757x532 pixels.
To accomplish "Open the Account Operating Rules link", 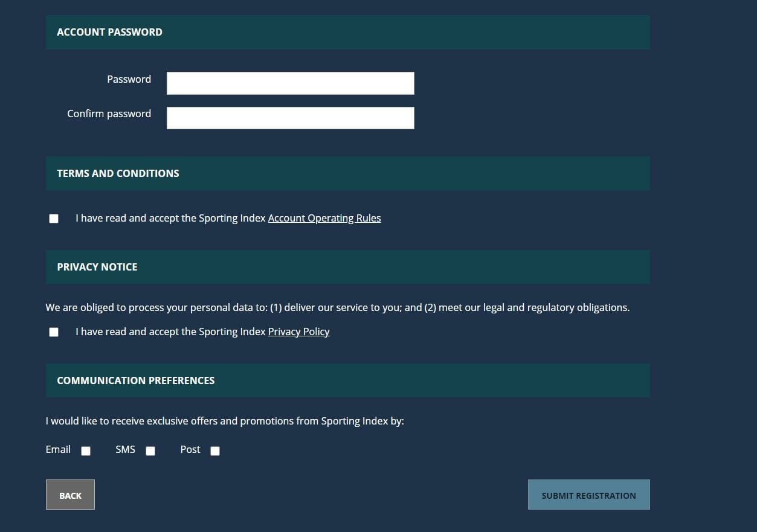I will tap(324, 218).
